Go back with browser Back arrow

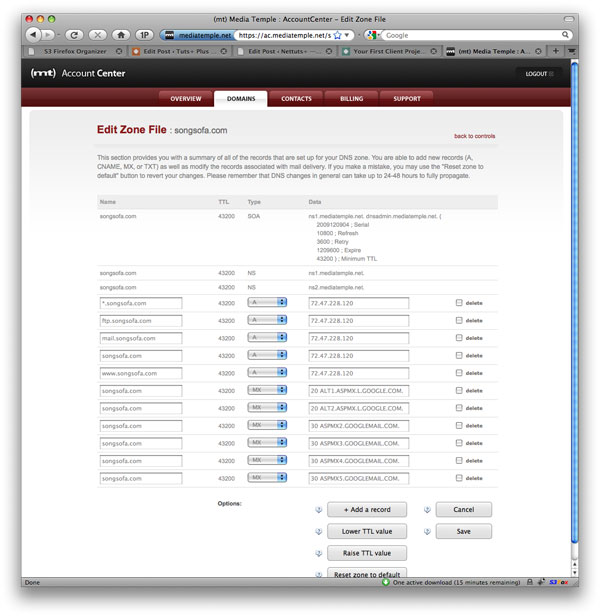tap(33, 35)
